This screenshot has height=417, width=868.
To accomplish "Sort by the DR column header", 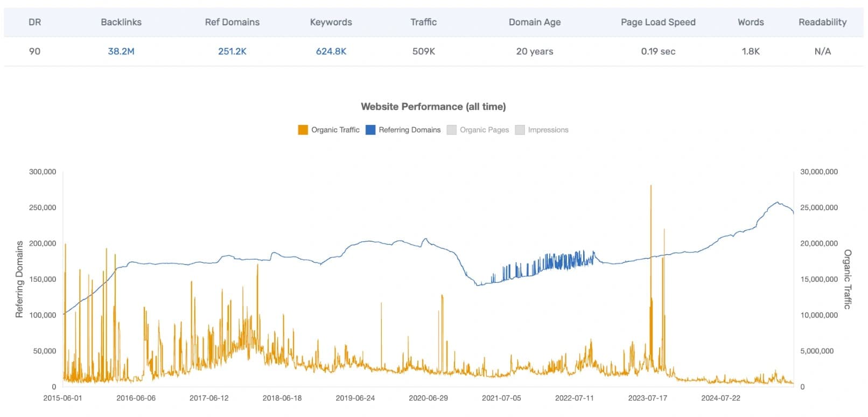I will coord(34,22).
